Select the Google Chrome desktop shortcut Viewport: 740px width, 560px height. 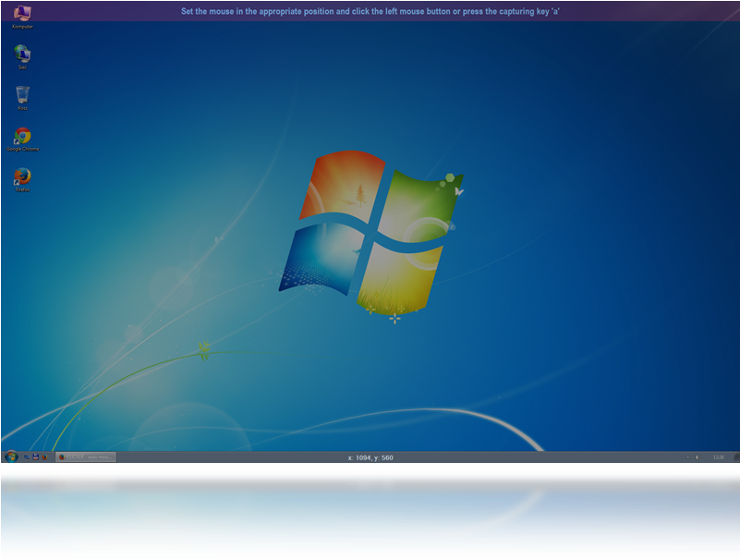22,139
